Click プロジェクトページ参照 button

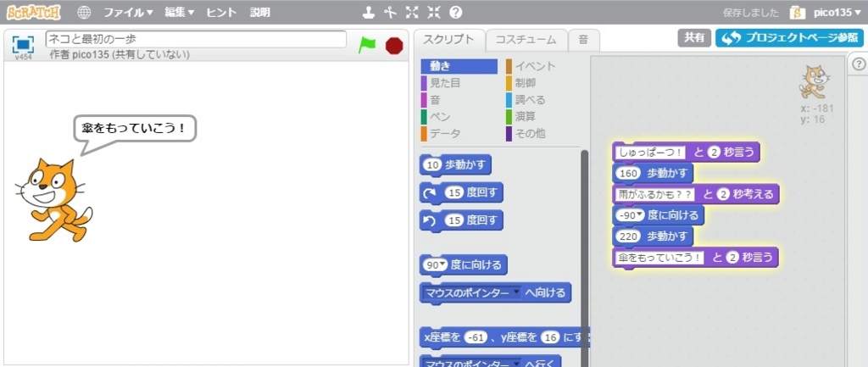789,37
